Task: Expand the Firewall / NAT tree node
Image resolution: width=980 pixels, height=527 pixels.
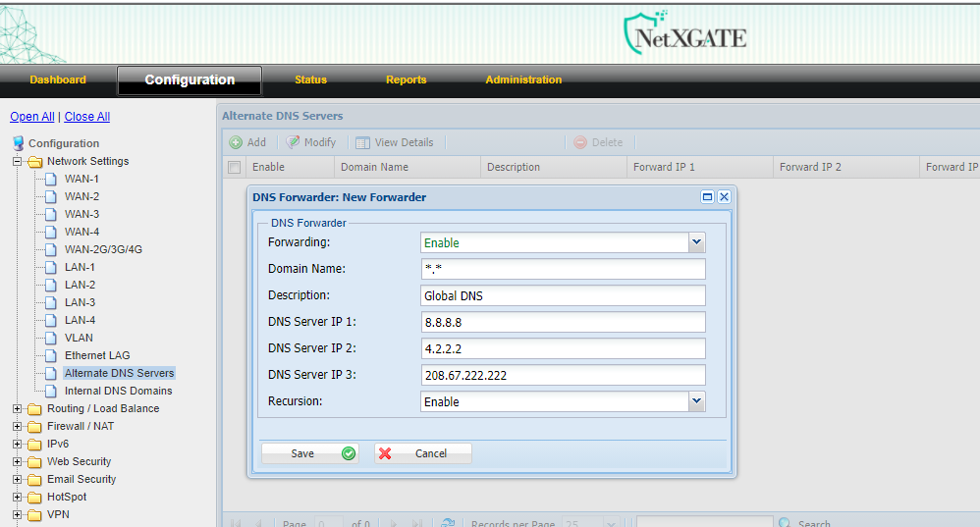Action: pos(17,426)
